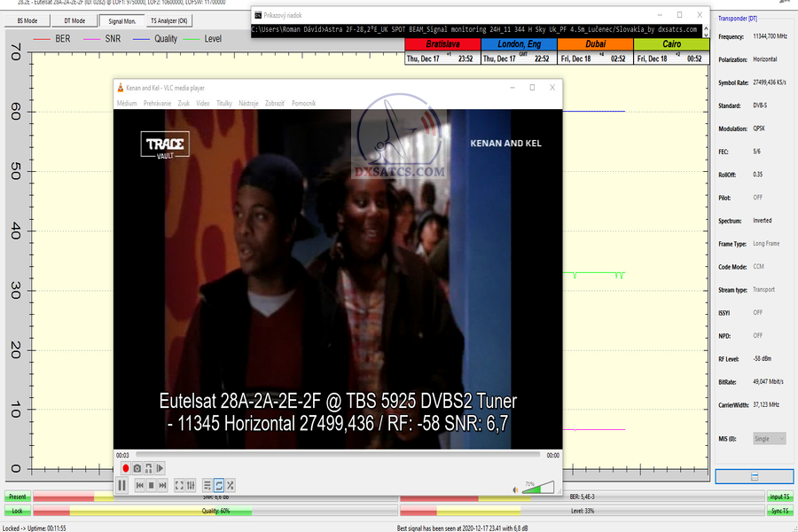Viewport: 798px width, 532px height.
Task: Stop playback with the stop button
Action: click(x=152, y=485)
